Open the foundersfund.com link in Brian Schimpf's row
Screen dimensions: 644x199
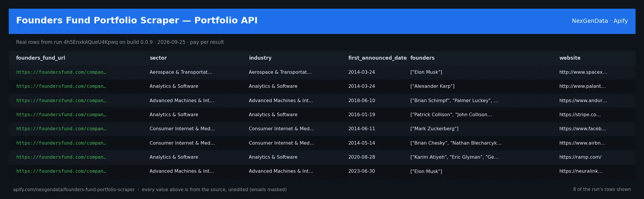(x=61, y=101)
